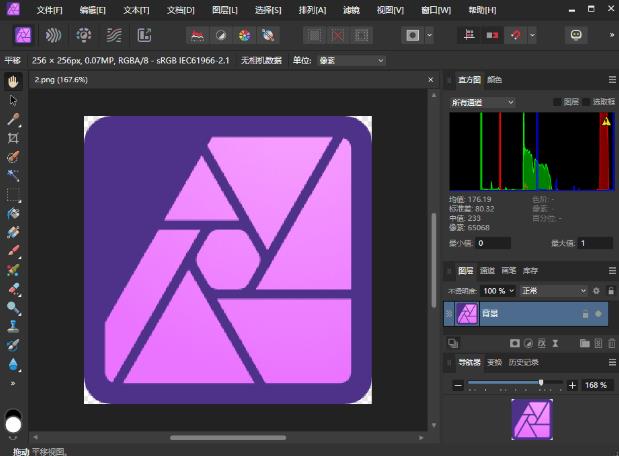Enable the histogram 选取框 checkbox
Viewport: 619px width, 456px height.
pyautogui.click(x=586, y=102)
